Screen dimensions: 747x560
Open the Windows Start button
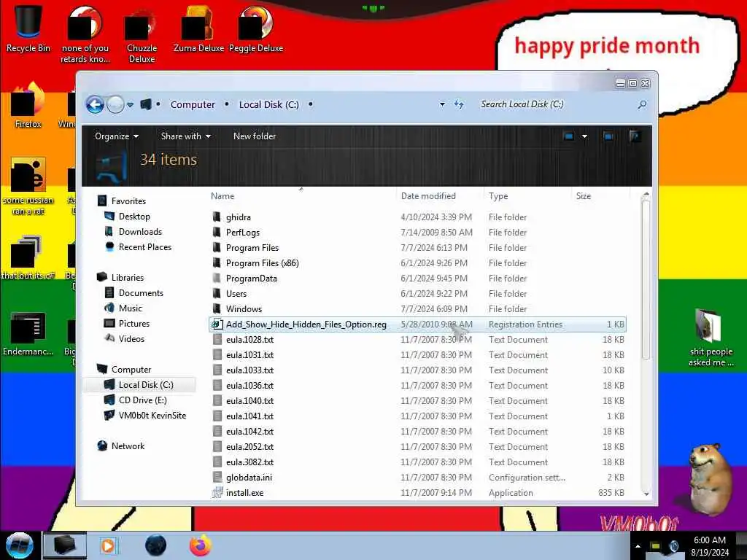[x=20, y=545]
